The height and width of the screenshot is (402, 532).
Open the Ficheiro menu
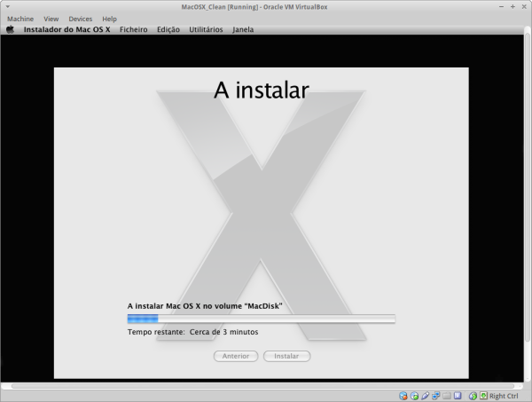[134, 29]
